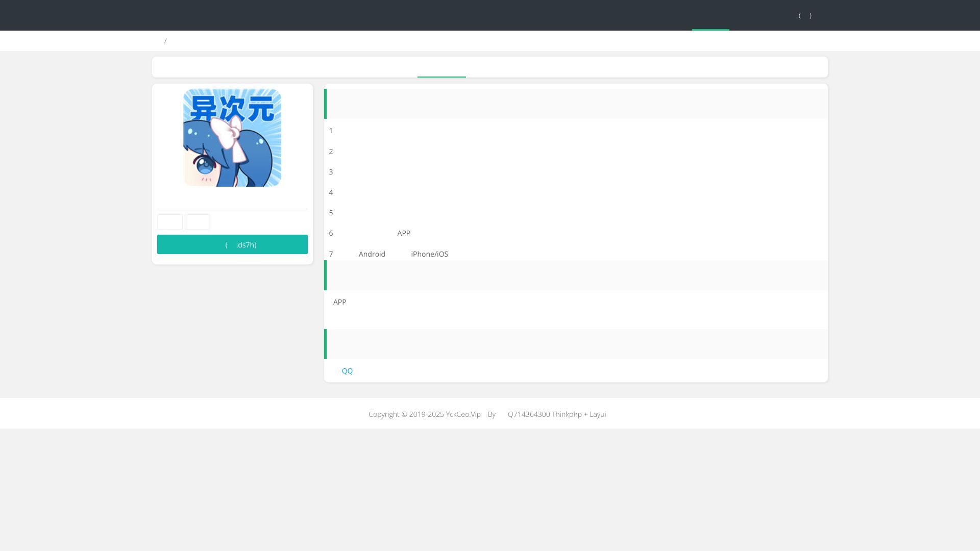Click the Android text in line 7
The image size is (980, 551).
pos(372,254)
